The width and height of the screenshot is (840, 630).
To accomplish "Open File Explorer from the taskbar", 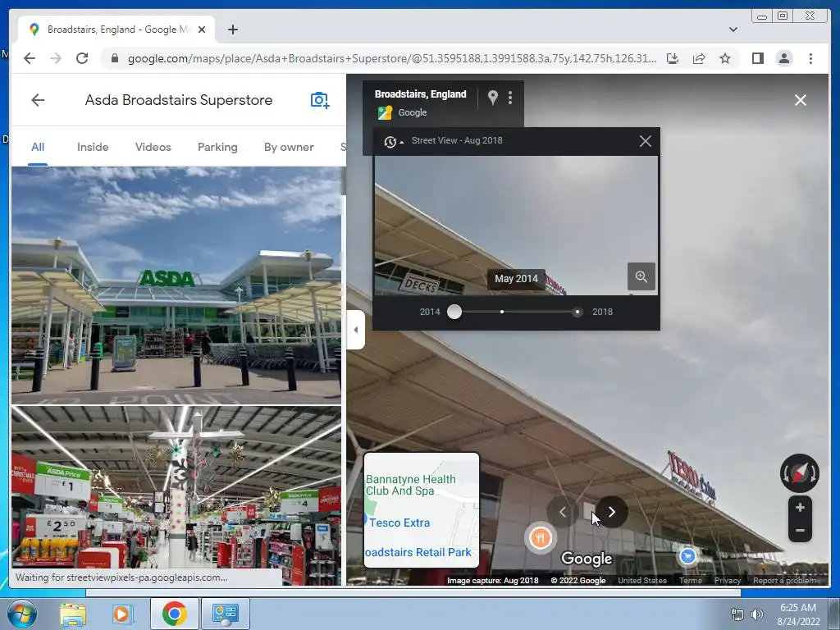I will [73, 614].
